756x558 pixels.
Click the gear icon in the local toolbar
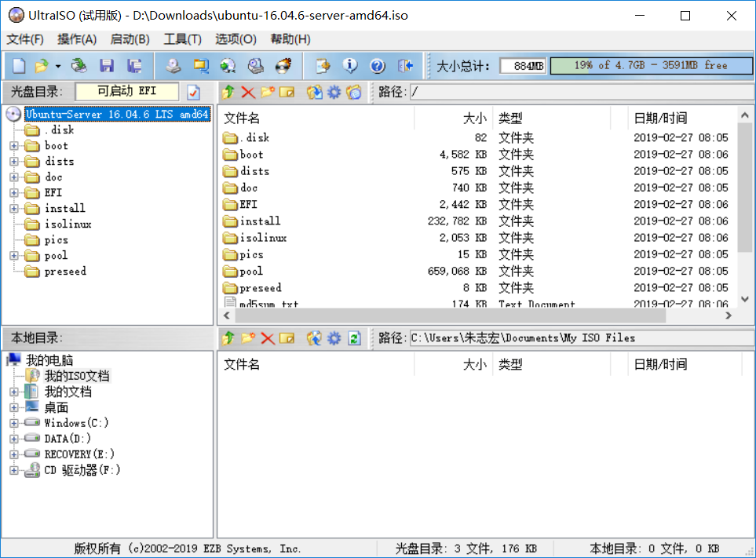tap(334, 338)
